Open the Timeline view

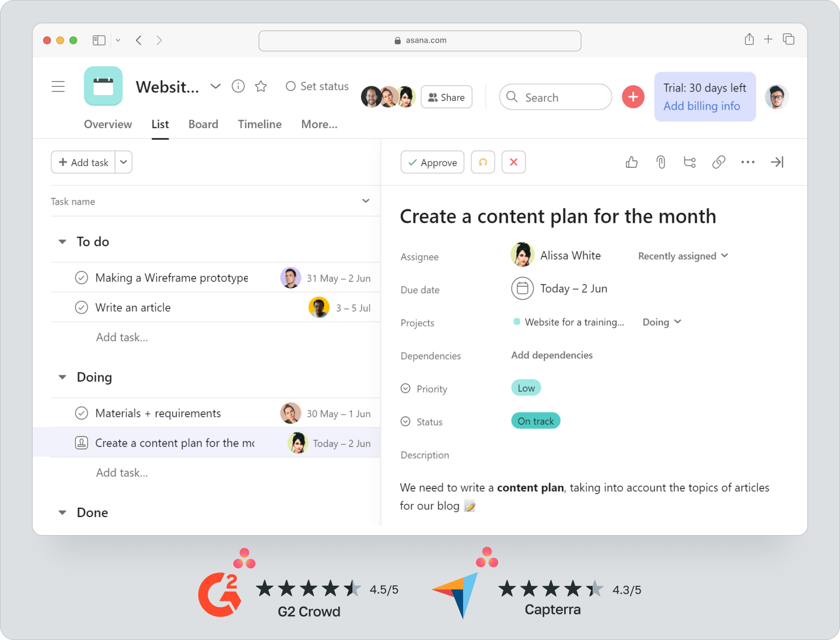pos(260,124)
